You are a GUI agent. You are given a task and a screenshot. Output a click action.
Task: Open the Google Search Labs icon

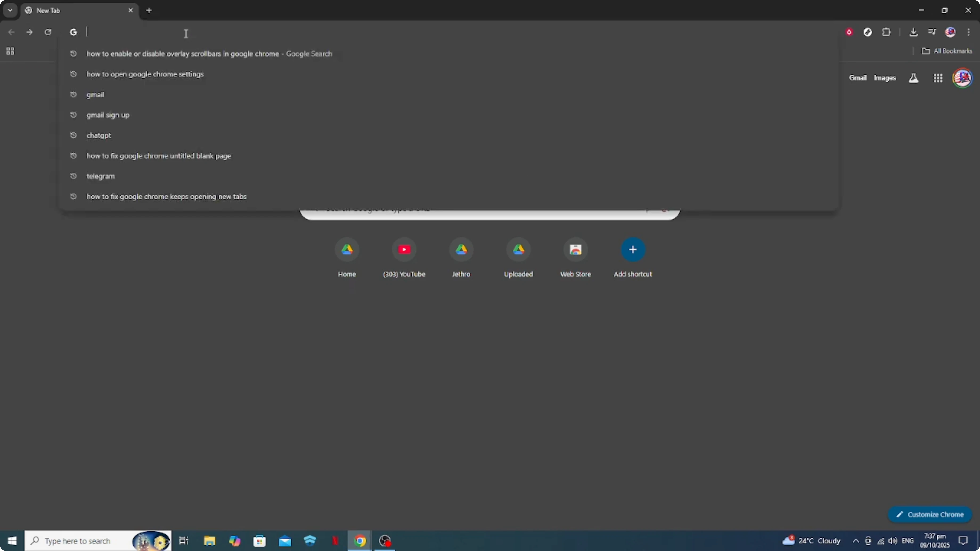tap(913, 77)
